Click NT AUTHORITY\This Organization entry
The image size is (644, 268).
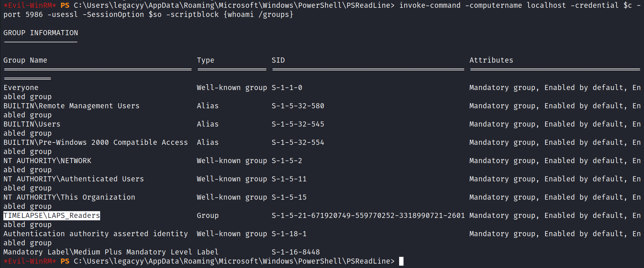[x=69, y=197]
